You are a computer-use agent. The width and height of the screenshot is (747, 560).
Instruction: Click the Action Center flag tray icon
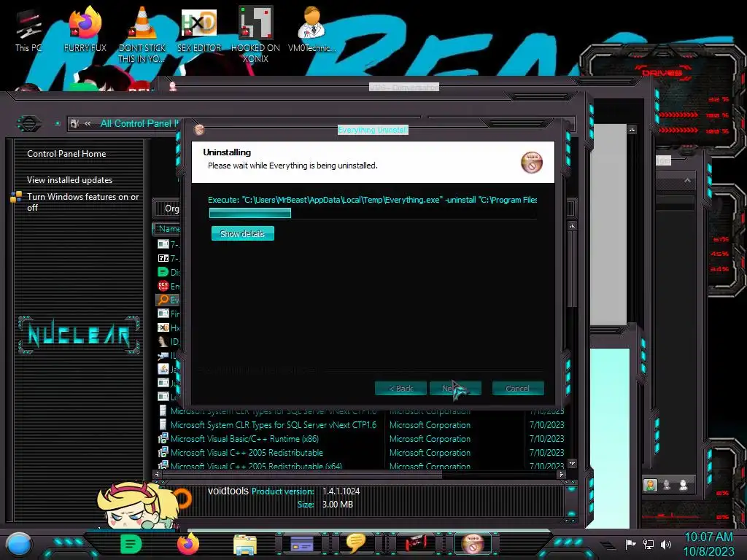pyautogui.click(x=631, y=544)
